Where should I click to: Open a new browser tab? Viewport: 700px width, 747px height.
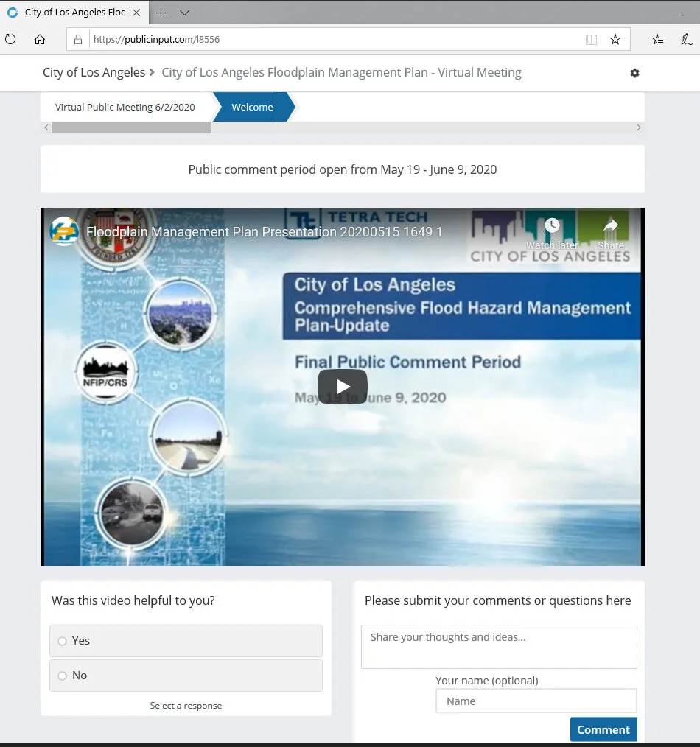(x=161, y=13)
